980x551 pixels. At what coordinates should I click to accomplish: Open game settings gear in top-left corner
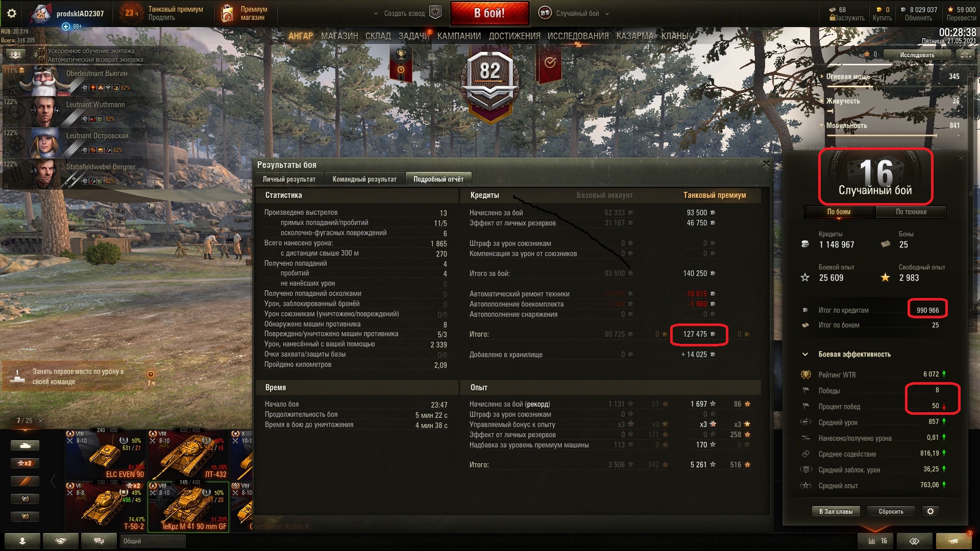coord(12,13)
